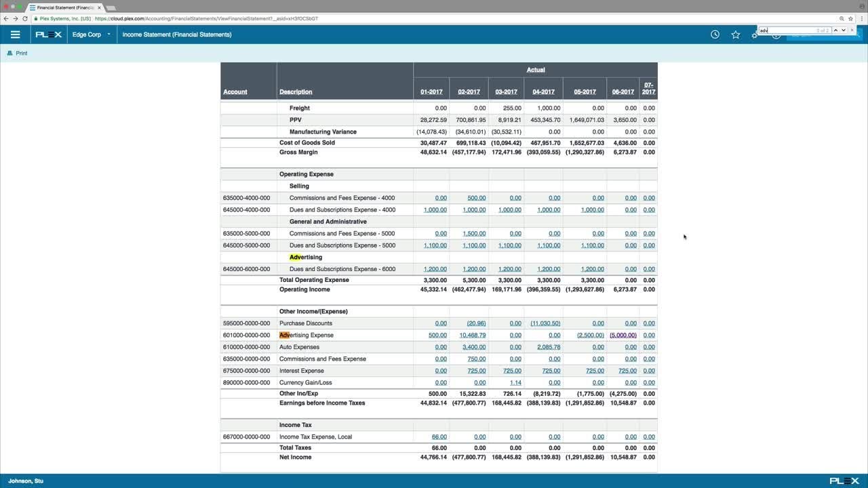
Task: Open Auto Expenses 02-2017 amount 3,400.00
Action: [474, 347]
